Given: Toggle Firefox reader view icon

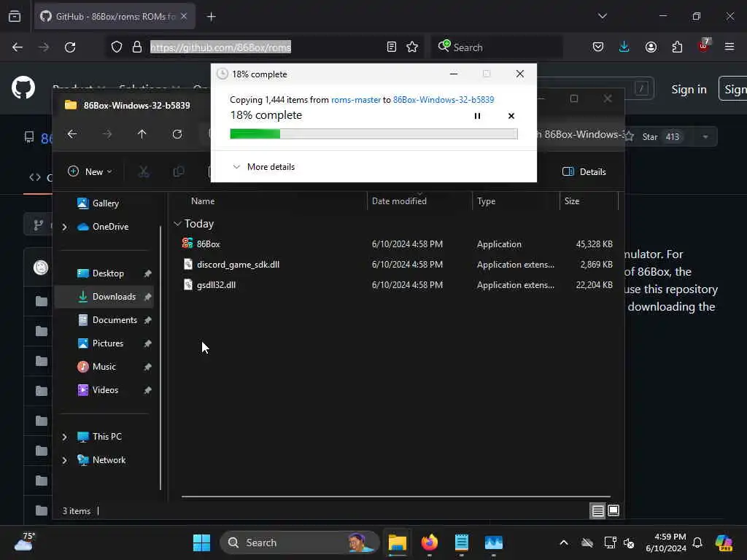Looking at the screenshot, I should click(x=391, y=47).
